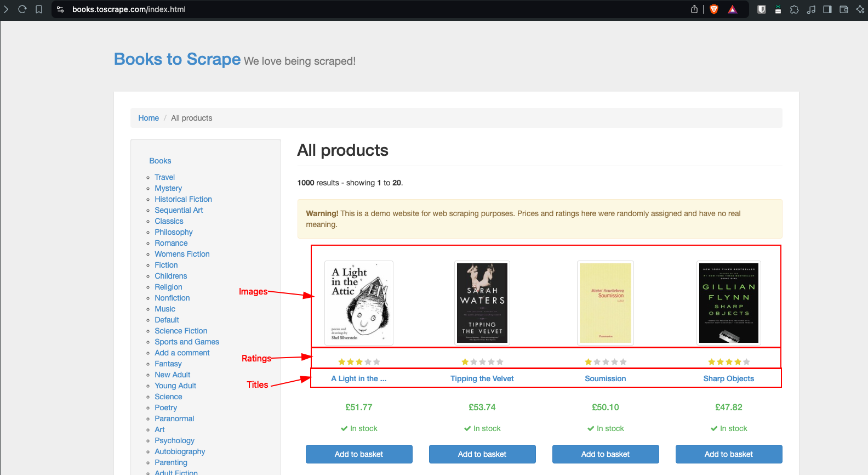This screenshot has height=475, width=868.
Task: Open the Bitwarden shield extension icon
Action: click(762, 9)
